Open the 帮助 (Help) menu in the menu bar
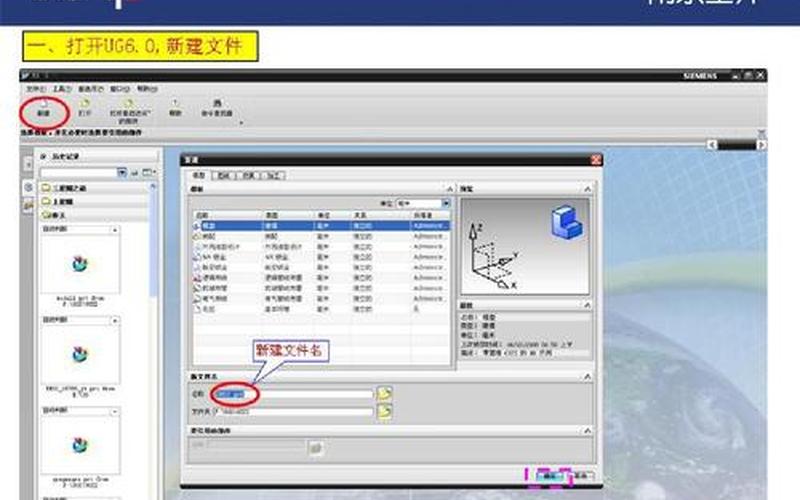Screen dimensions: 800x500 [x=147, y=89]
